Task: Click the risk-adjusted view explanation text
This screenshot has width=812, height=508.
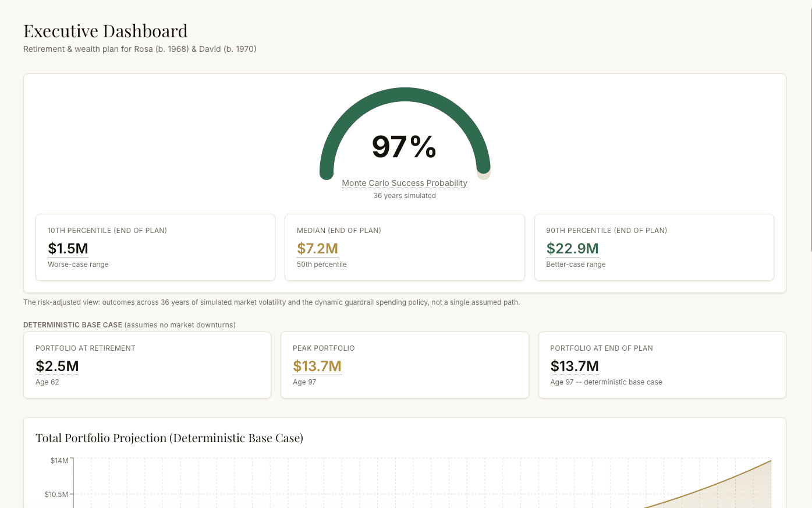Action: pos(271,302)
